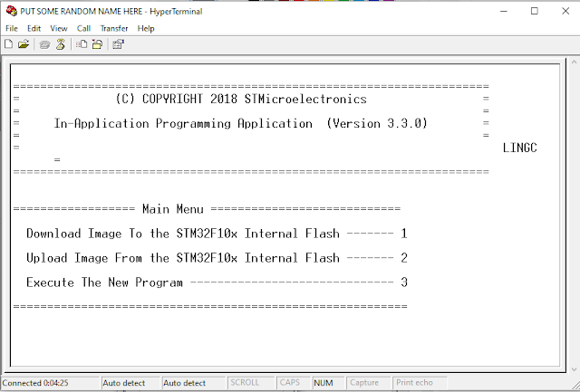Click the New connection toolbar icon
580x392 pixels.
8,44
